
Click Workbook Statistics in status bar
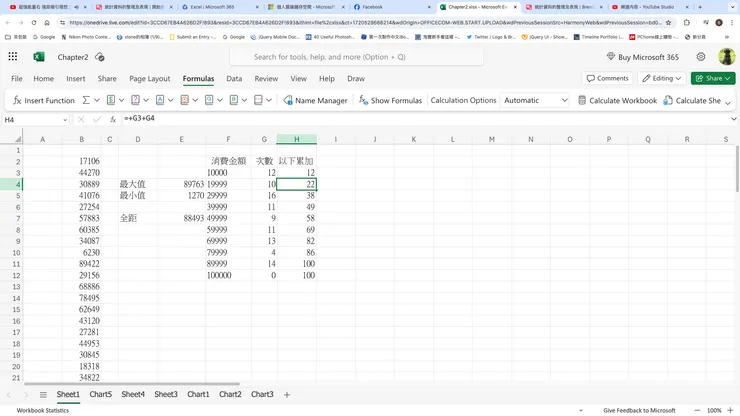[x=42, y=410]
